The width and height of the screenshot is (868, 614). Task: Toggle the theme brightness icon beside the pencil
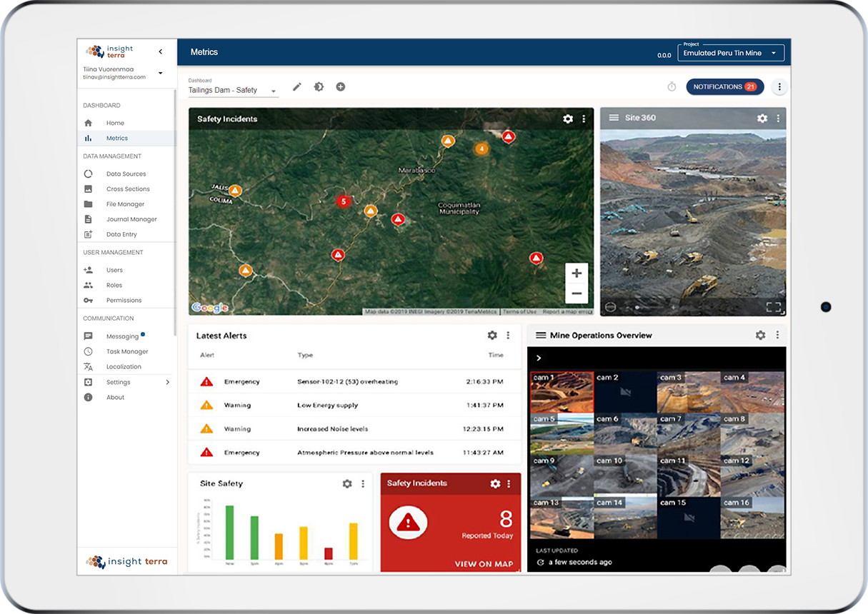point(319,86)
